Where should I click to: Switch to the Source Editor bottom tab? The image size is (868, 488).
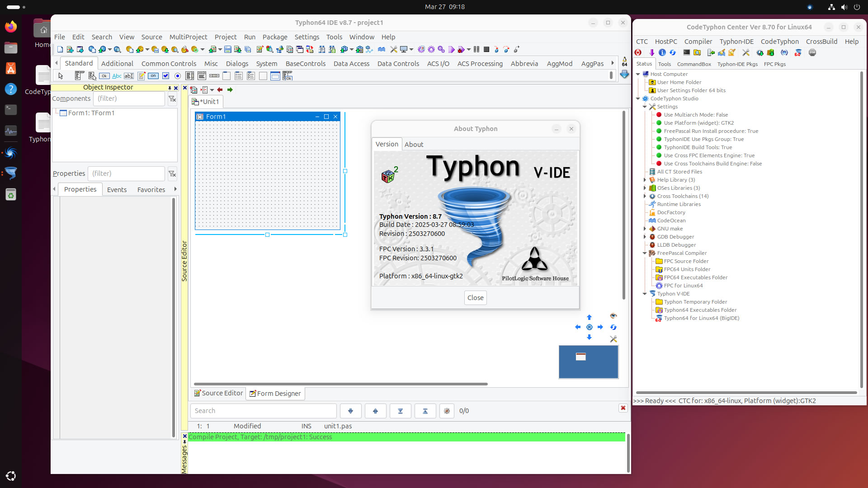(218, 393)
